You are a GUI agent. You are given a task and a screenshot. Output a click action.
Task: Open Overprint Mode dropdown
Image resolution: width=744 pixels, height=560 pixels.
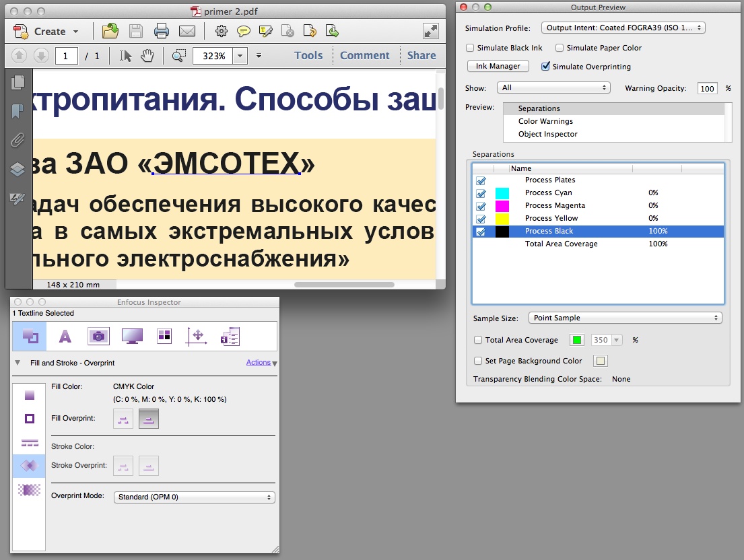tap(195, 497)
